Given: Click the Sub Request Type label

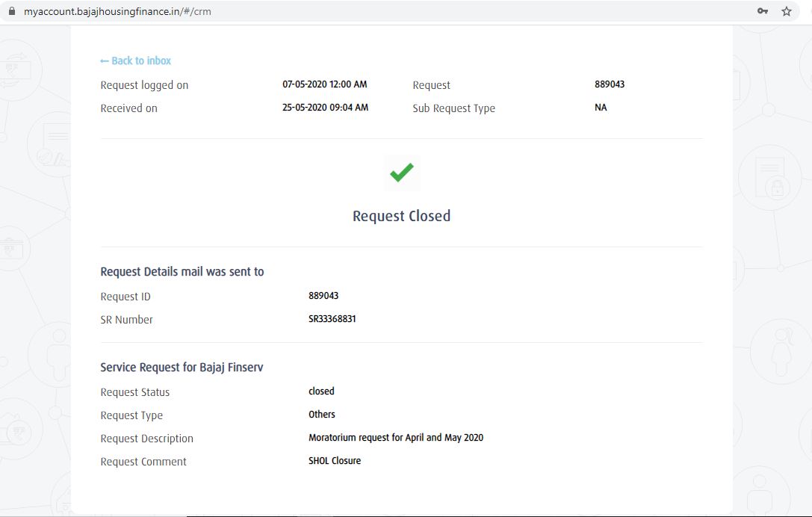Looking at the screenshot, I should click(453, 108).
